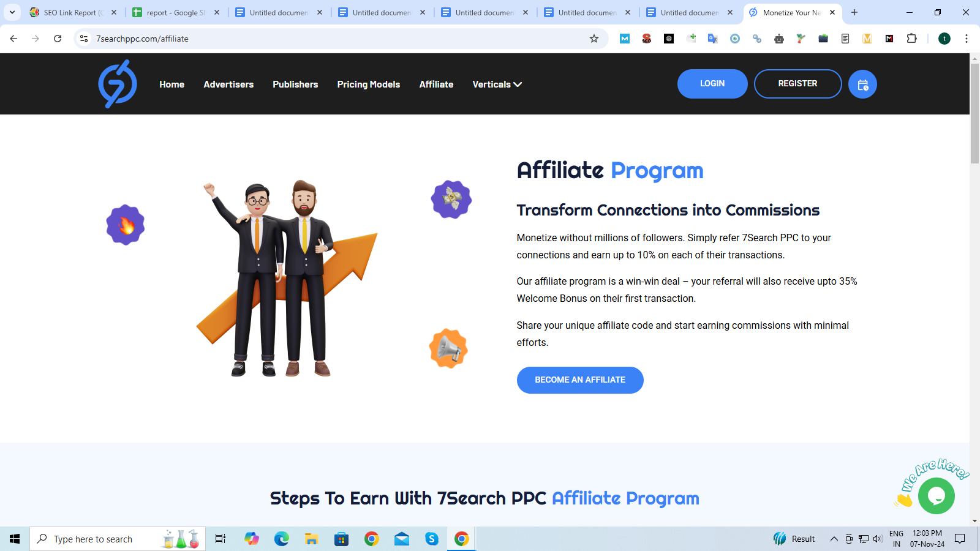Image resolution: width=980 pixels, height=551 pixels.
Task: Click the LOGIN button
Action: (x=712, y=84)
